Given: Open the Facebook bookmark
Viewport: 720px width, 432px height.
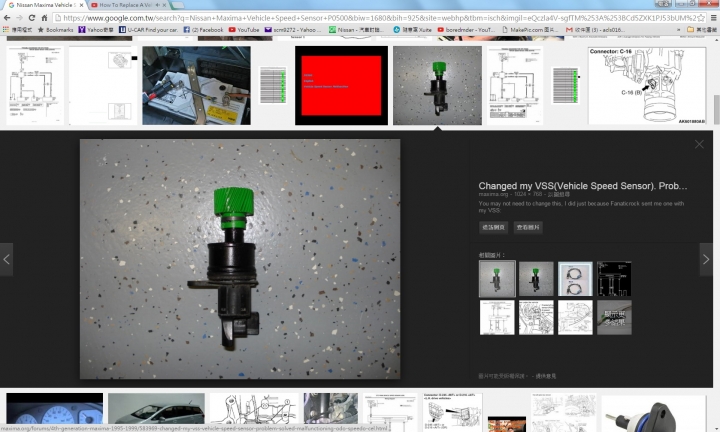Looking at the screenshot, I should (x=203, y=30).
